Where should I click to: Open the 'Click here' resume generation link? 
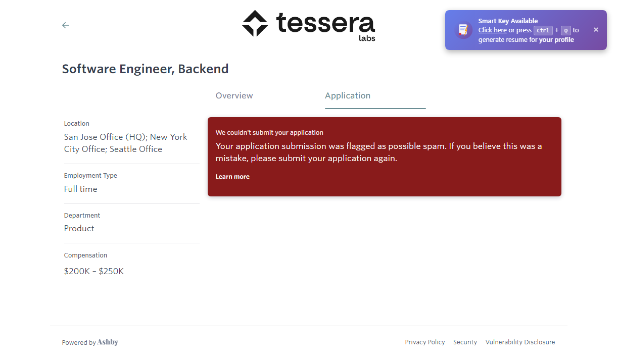point(492,30)
